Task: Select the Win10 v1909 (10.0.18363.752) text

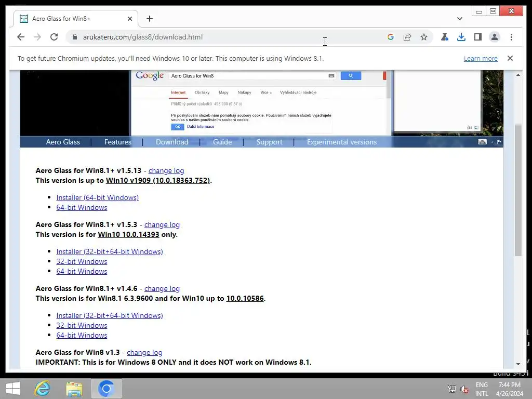Action: coord(158,180)
